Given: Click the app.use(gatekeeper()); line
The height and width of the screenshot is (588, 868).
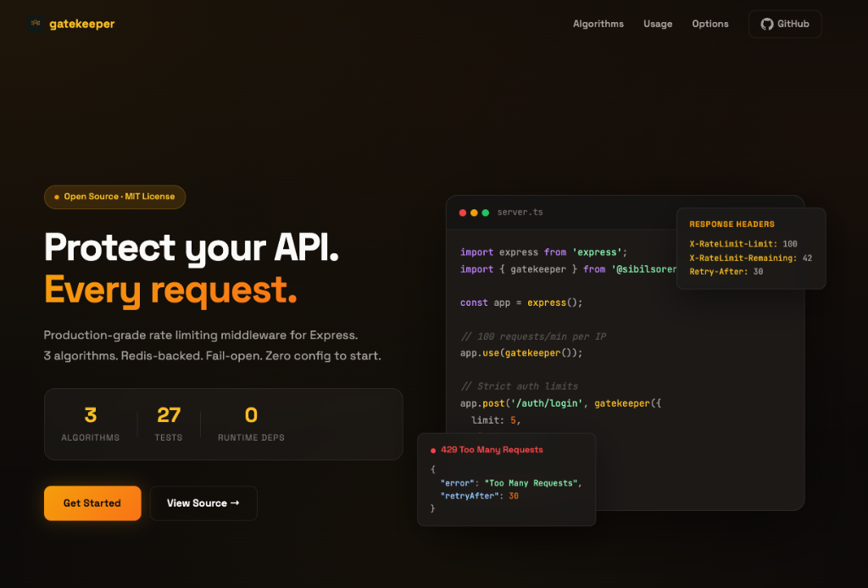Looking at the screenshot, I should (521, 353).
